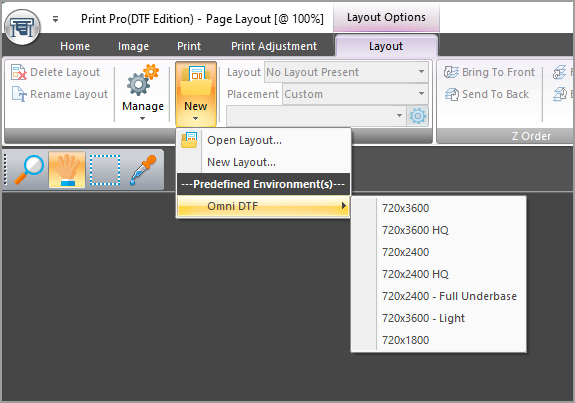This screenshot has height=403, width=575.
Task: Open the Manage gear menu
Action: (x=143, y=92)
